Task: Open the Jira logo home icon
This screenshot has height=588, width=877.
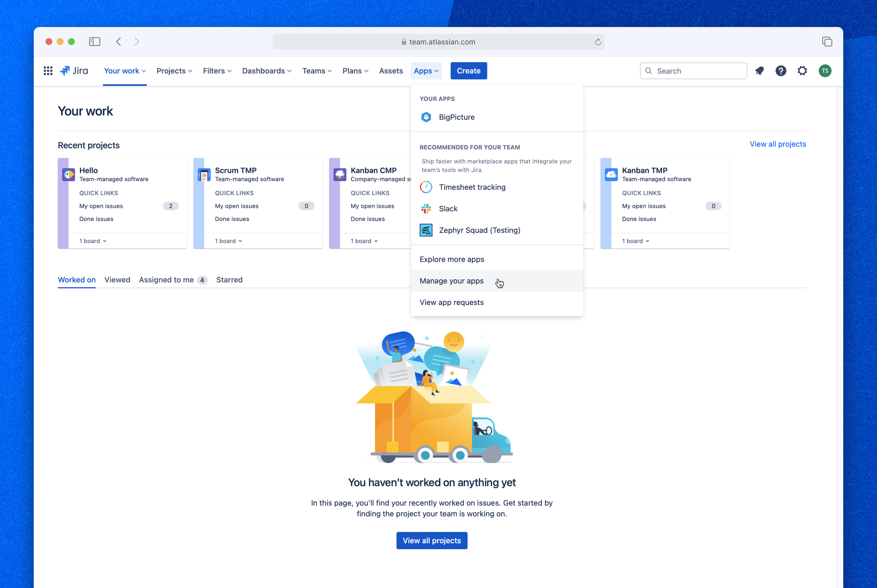Action: click(x=73, y=71)
